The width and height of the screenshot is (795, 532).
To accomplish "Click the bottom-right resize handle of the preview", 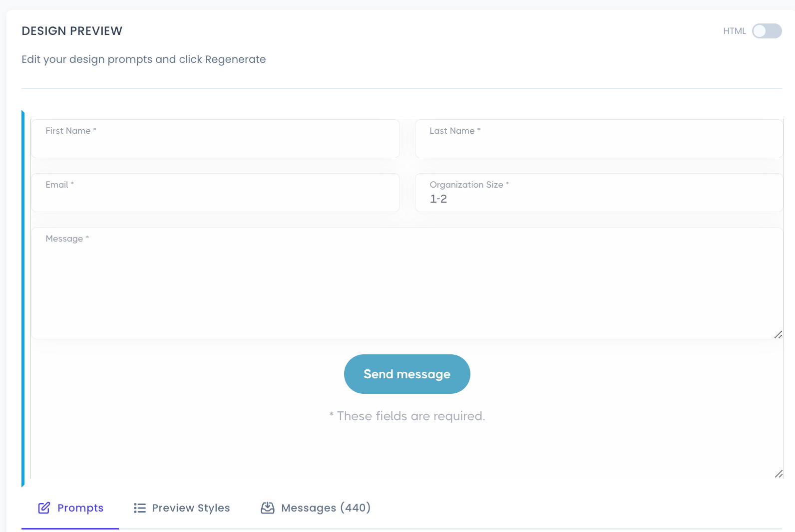I will [x=779, y=475].
